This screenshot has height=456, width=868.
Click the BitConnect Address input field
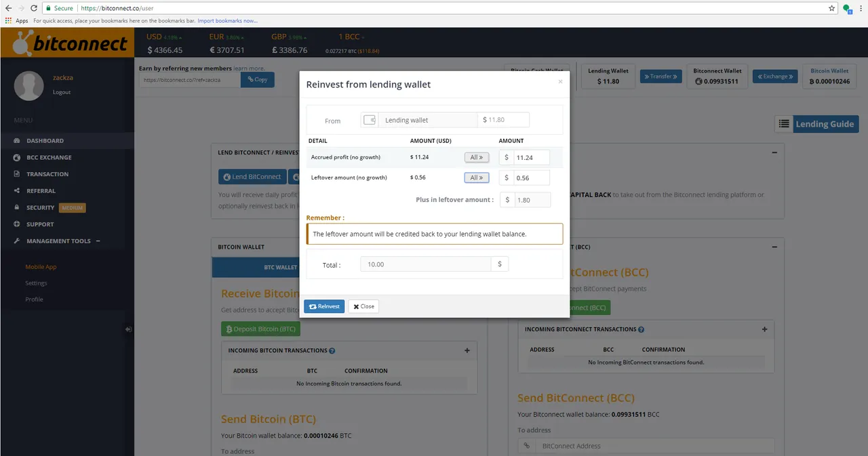tap(654, 446)
